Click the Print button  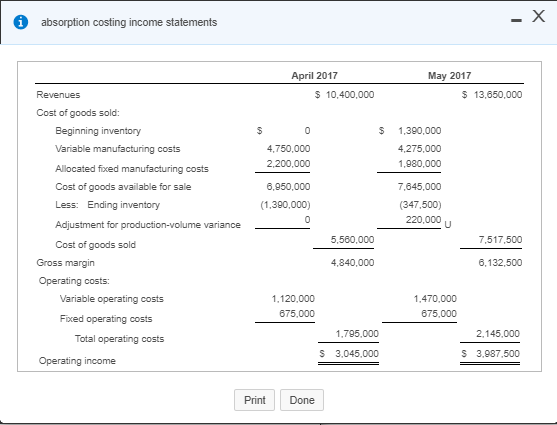(254, 400)
